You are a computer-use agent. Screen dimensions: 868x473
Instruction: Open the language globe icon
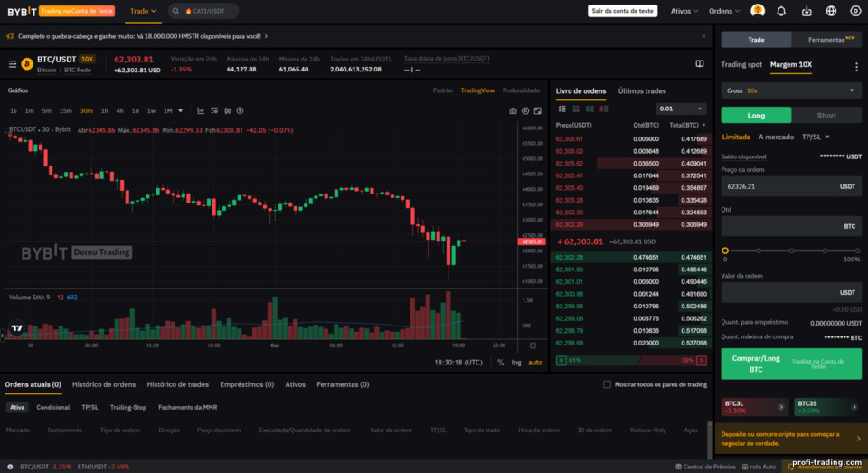[x=831, y=11]
